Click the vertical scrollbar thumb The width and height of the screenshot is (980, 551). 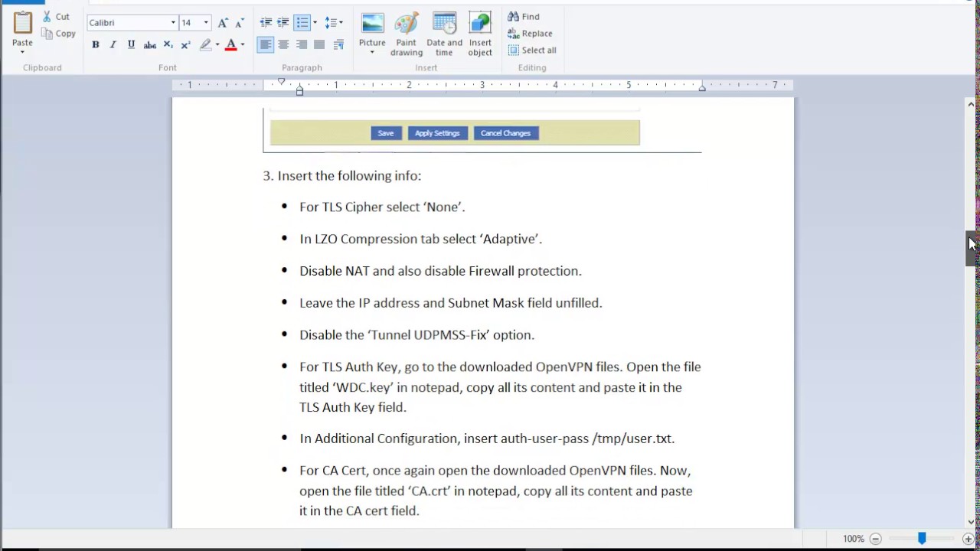point(971,248)
